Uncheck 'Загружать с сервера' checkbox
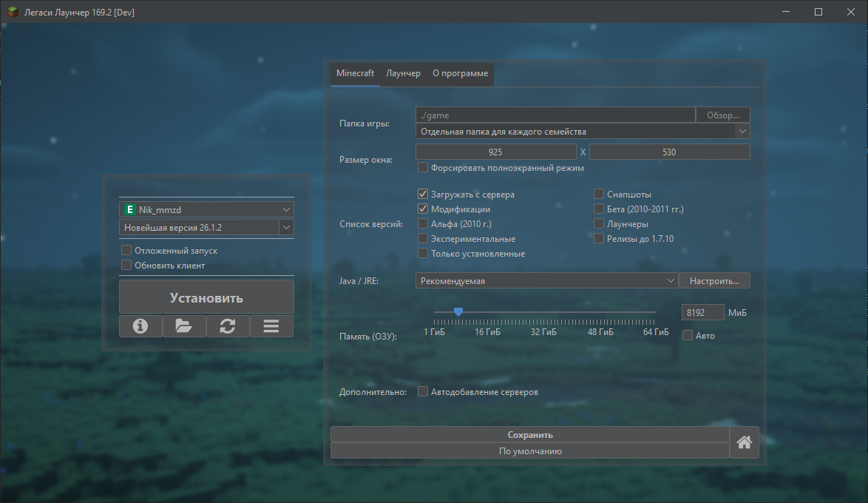This screenshot has width=868, height=503. point(422,194)
